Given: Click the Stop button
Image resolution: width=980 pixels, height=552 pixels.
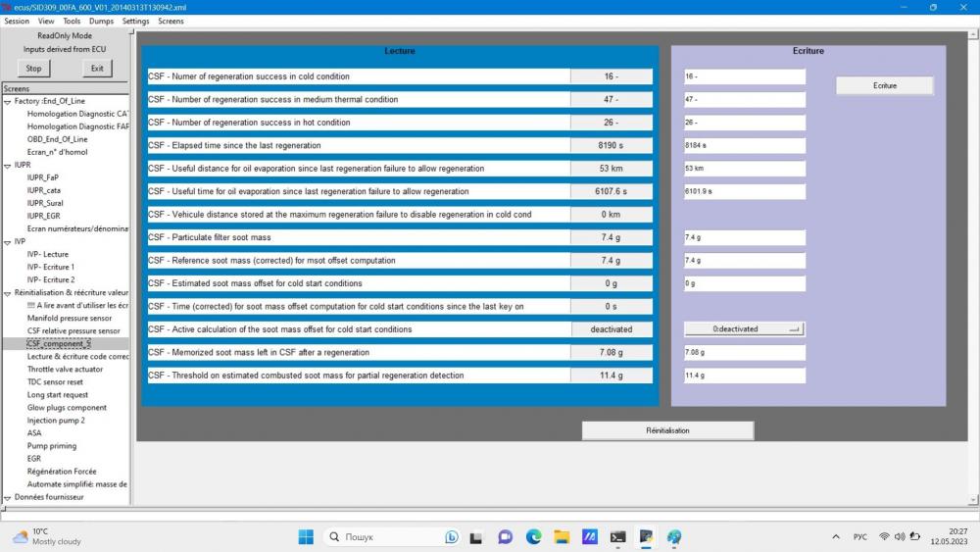Looking at the screenshot, I should 33,68.
